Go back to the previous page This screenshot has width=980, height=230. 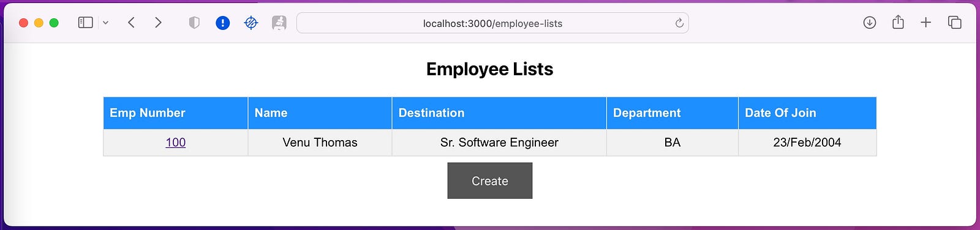[x=131, y=23]
